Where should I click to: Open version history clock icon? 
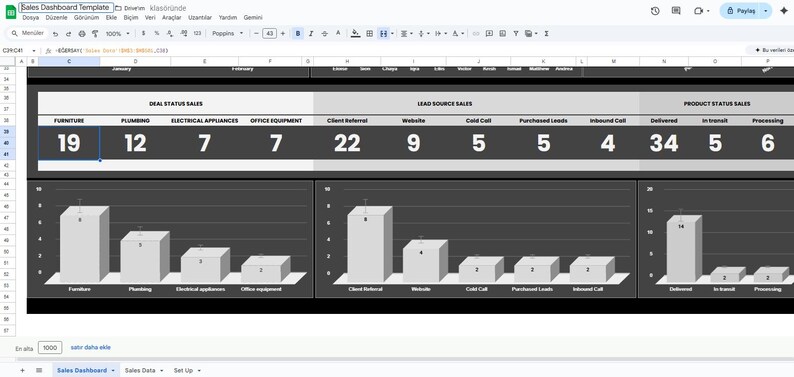655,11
